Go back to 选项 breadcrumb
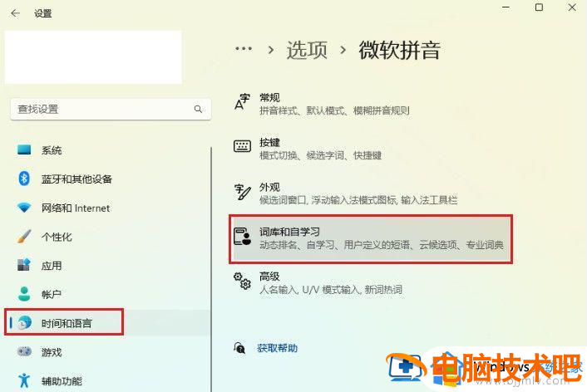This screenshot has width=587, height=392. coord(307,50)
